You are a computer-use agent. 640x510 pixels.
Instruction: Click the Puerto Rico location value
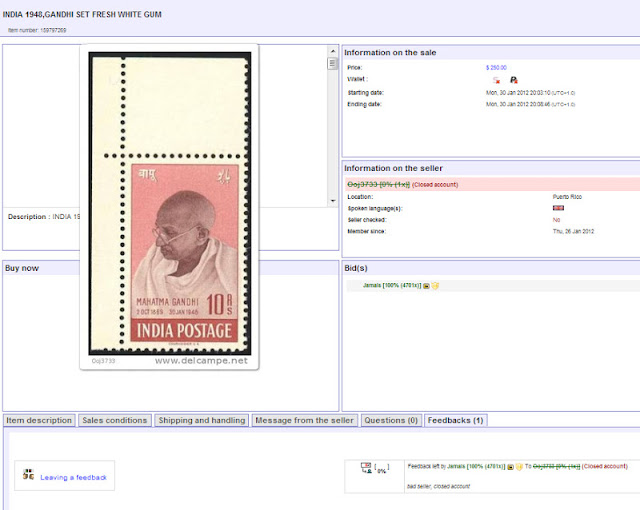567,197
